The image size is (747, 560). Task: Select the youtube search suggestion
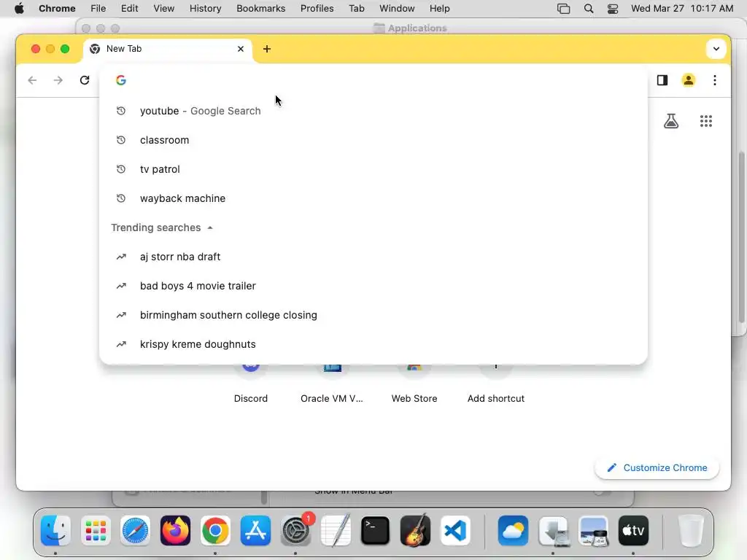point(373,111)
